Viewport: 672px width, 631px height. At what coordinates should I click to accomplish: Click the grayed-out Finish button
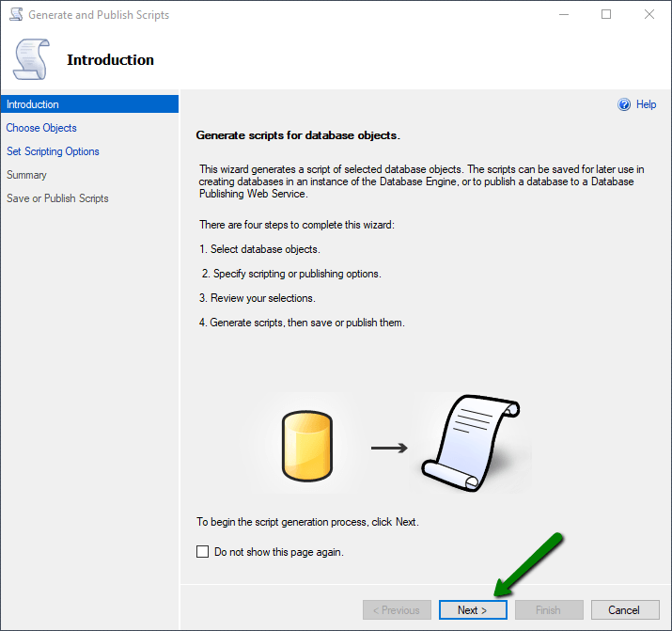pyautogui.click(x=549, y=610)
